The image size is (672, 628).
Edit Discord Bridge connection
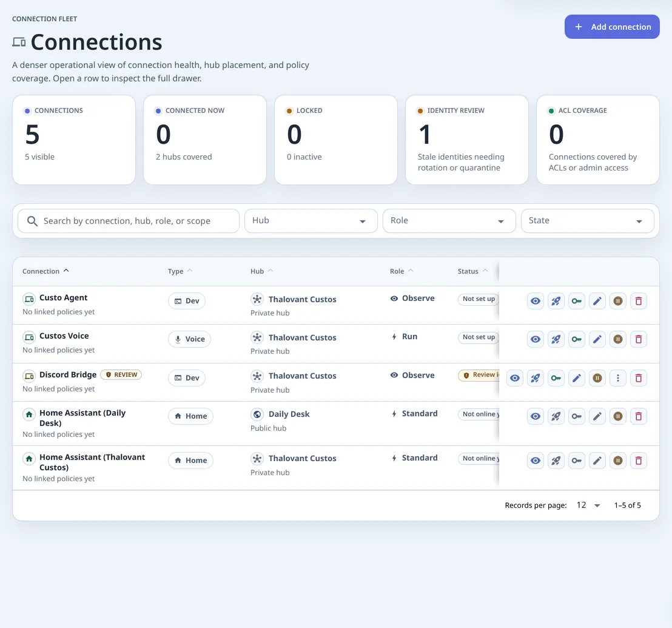[x=576, y=378]
